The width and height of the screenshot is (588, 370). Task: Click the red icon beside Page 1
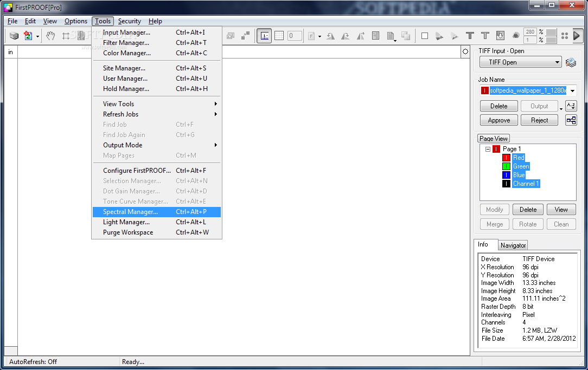click(x=496, y=149)
